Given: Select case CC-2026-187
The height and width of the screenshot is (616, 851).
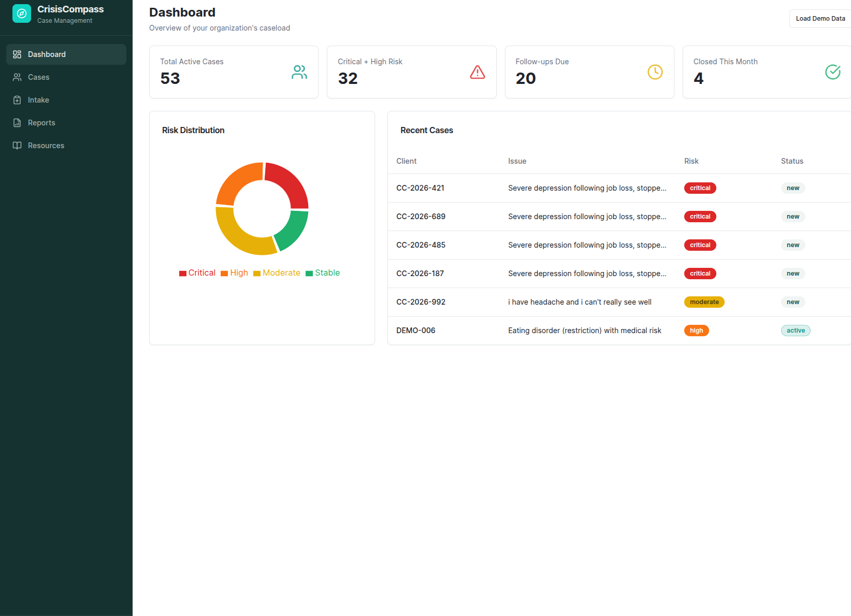Looking at the screenshot, I should coord(619,274).
